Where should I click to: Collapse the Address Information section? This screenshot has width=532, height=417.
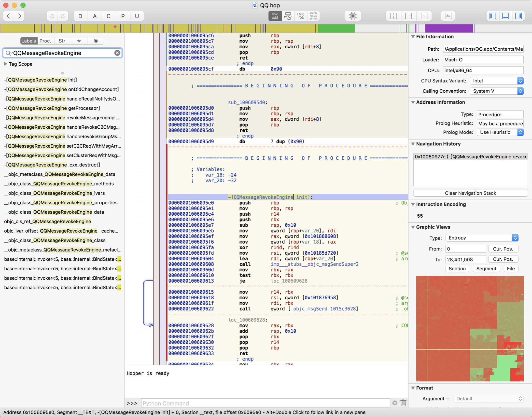(x=413, y=102)
